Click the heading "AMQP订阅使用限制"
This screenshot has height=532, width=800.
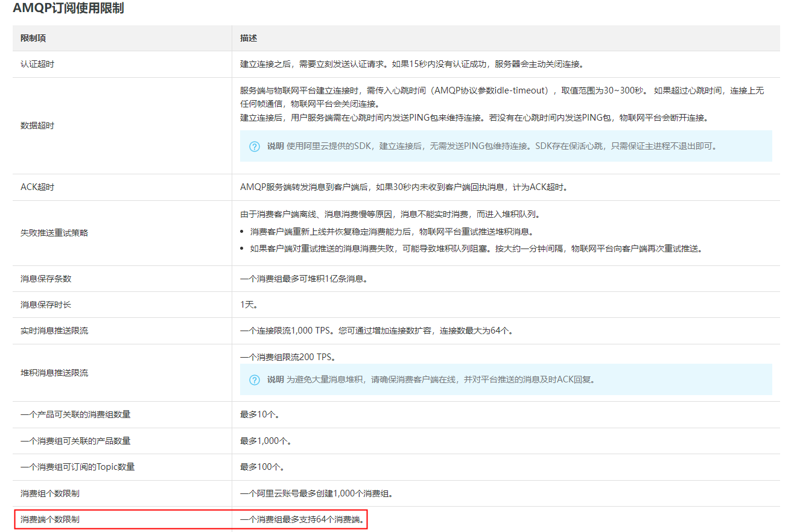[68, 9]
